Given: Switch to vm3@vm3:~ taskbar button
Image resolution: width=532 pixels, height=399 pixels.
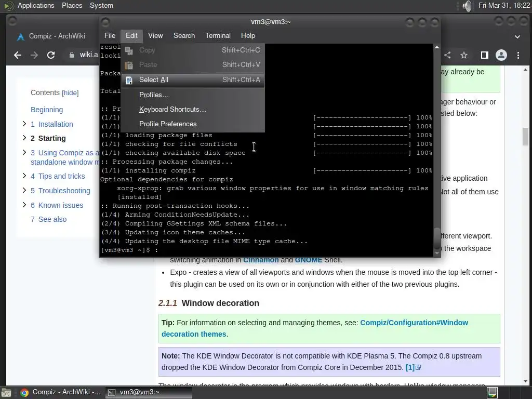Looking at the screenshot, I should point(149,392).
